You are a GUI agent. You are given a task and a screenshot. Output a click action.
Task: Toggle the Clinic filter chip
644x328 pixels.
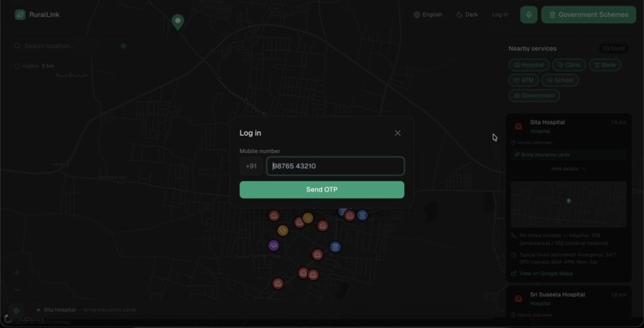(569, 65)
